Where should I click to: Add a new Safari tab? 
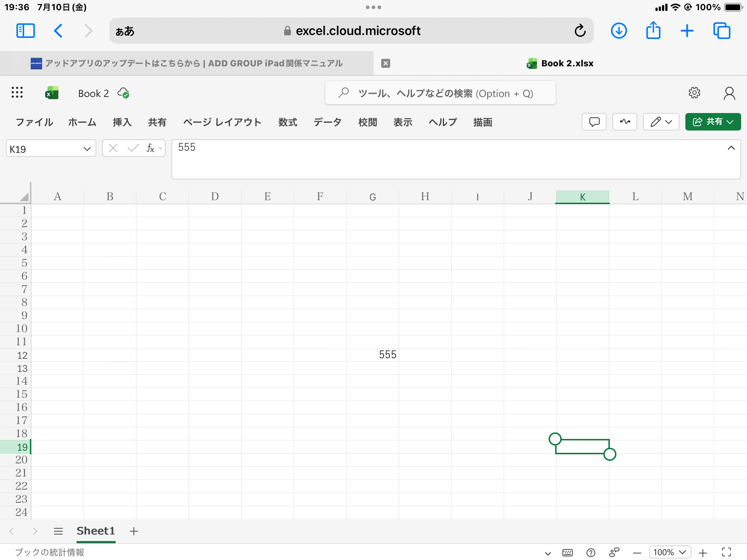click(687, 31)
